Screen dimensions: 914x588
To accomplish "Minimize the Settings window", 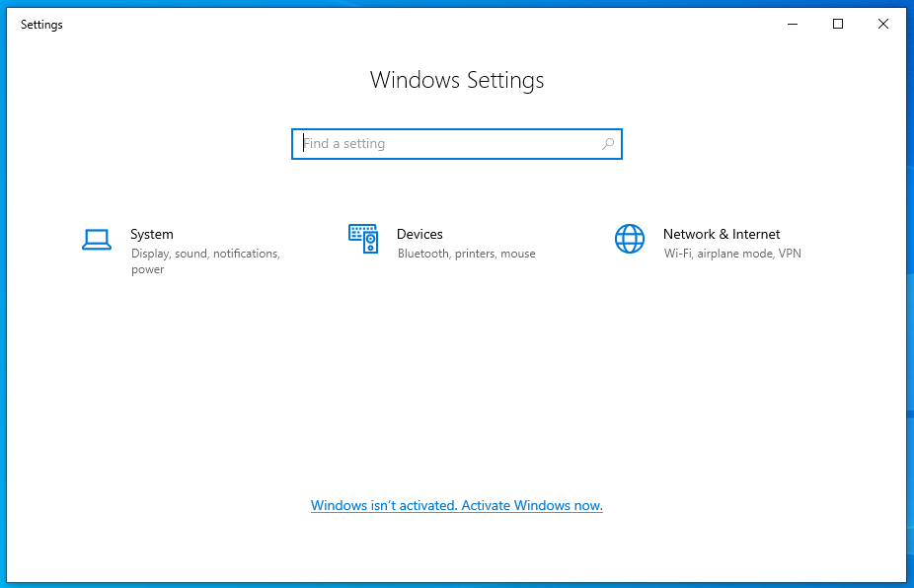I will (x=793, y=24).
